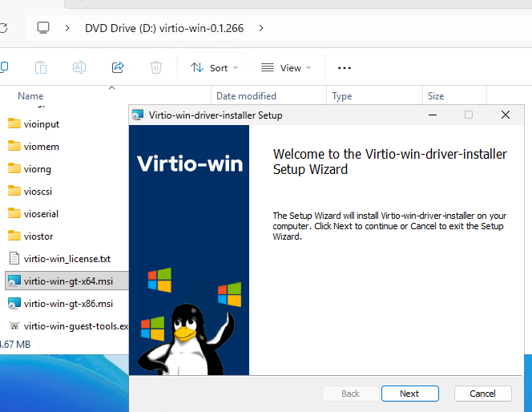Click the virtio-win-guest-tools.exe file icon
Screen dimensions: 532x412
14,325
